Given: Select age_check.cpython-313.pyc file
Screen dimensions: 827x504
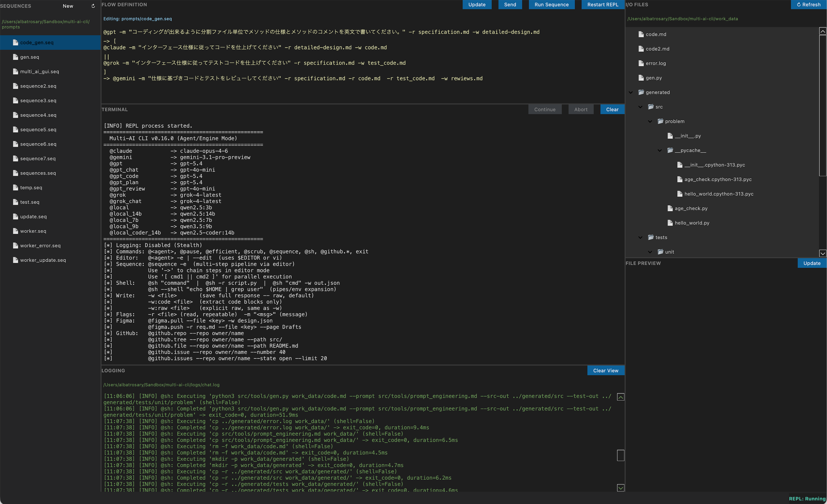Looking at the screenshot, I should 721,179.
